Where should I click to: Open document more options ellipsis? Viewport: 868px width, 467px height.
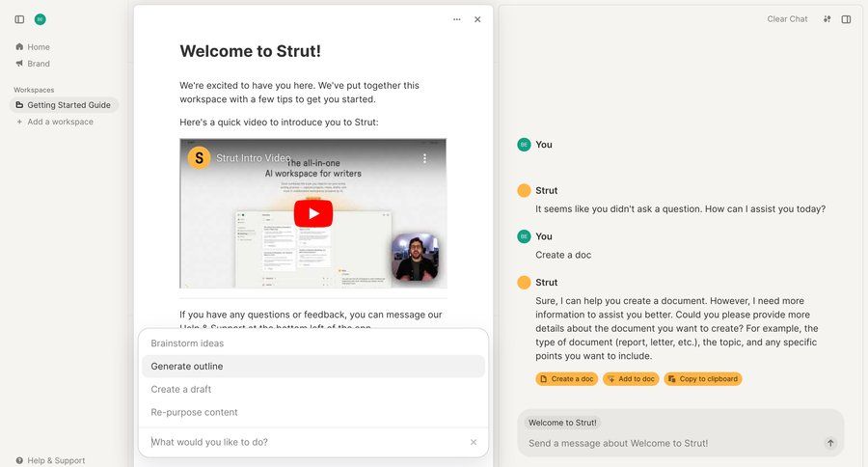point(457,19)
